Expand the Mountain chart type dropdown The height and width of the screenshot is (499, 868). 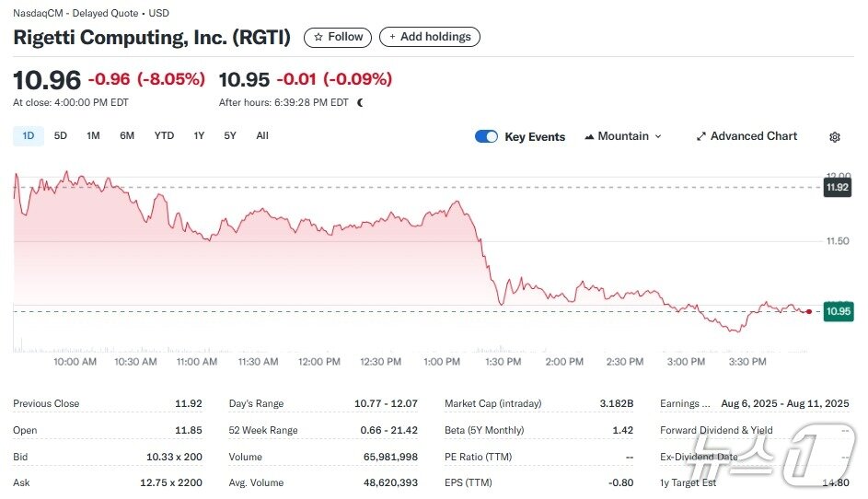pyautogui.click(x=658, y=136)
